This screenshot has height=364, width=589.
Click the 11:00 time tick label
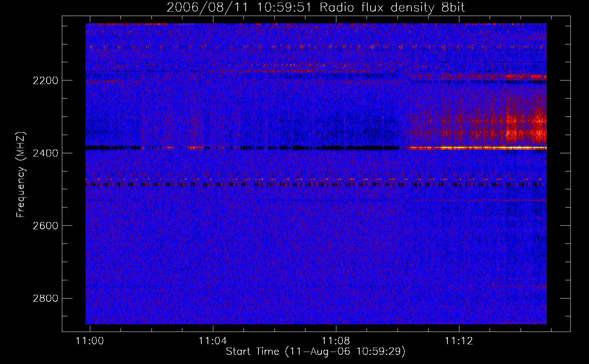90,341
